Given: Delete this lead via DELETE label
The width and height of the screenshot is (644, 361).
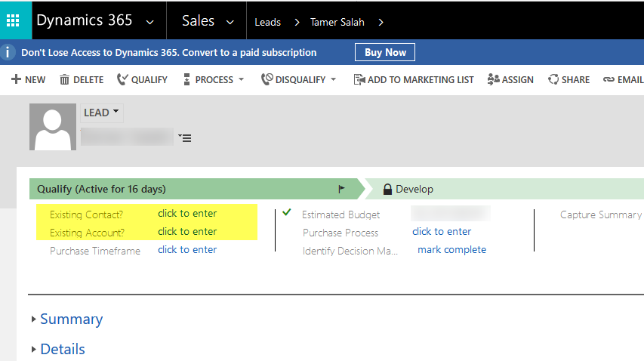Looking at the screenshot, I should (x=88, y=79).
